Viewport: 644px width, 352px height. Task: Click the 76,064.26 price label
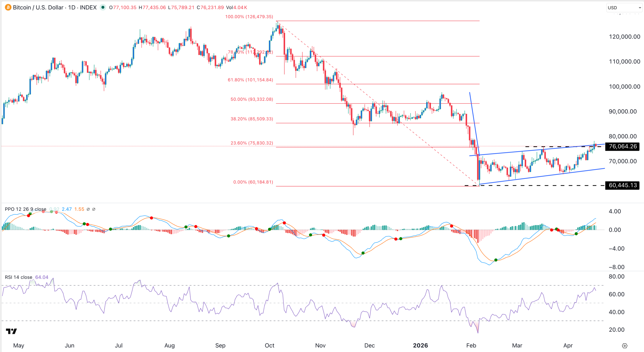coord(622,146)
